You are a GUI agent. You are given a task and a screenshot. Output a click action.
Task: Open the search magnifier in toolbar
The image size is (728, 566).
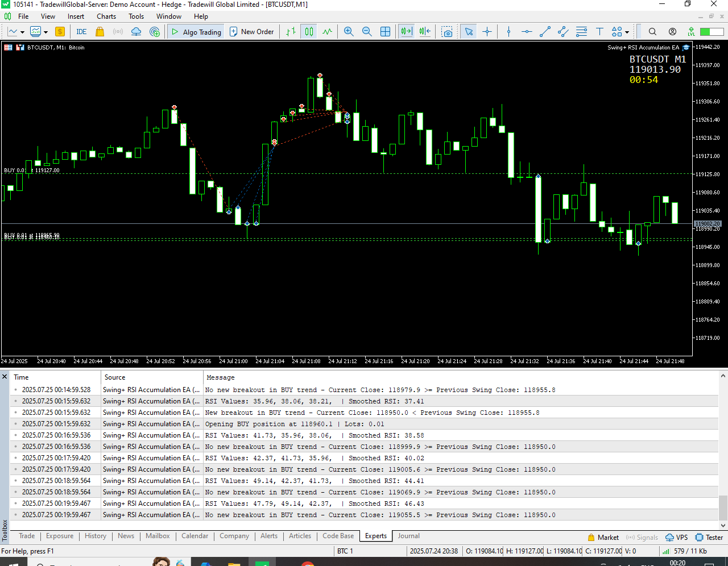point(652,32)
